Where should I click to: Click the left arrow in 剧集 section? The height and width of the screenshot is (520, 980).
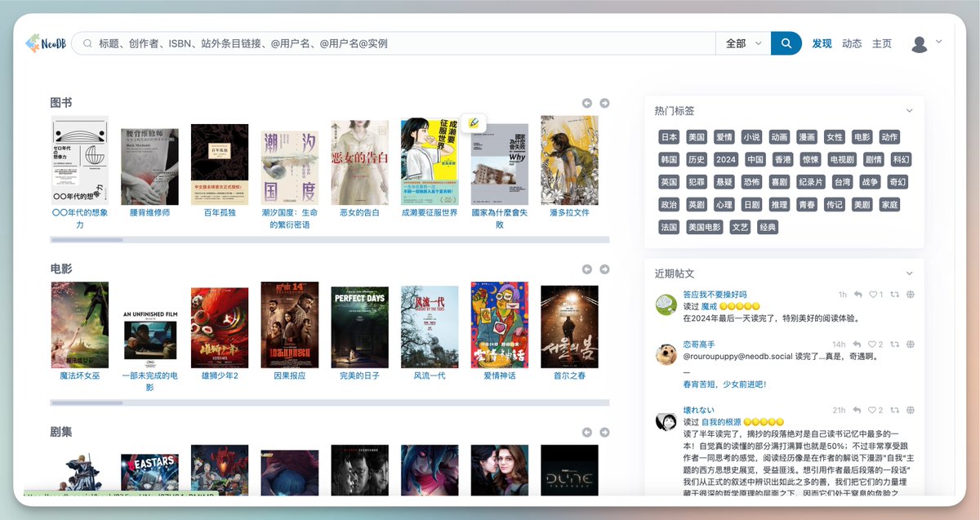click(x=587, y=432)
